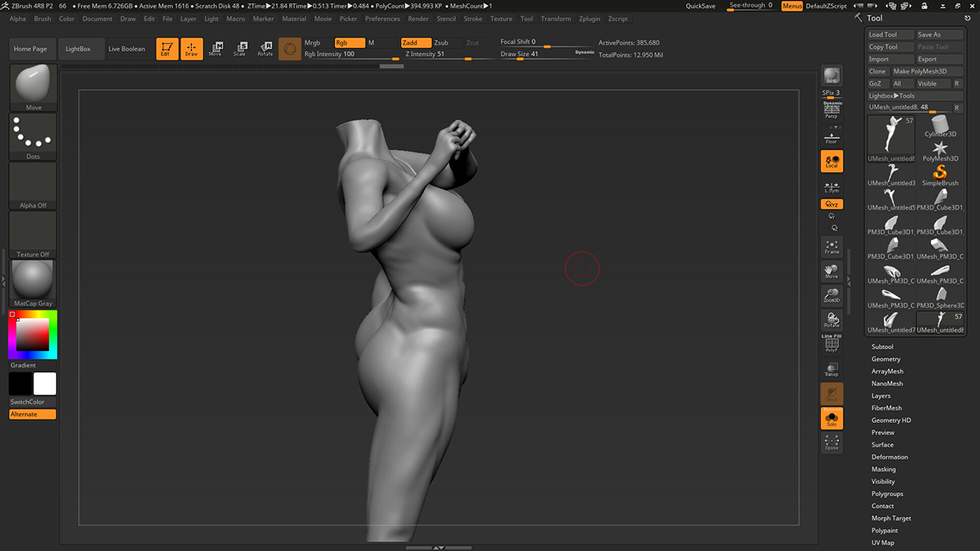
Task: Click the Frame view icon
Action: tap(831, 247)
